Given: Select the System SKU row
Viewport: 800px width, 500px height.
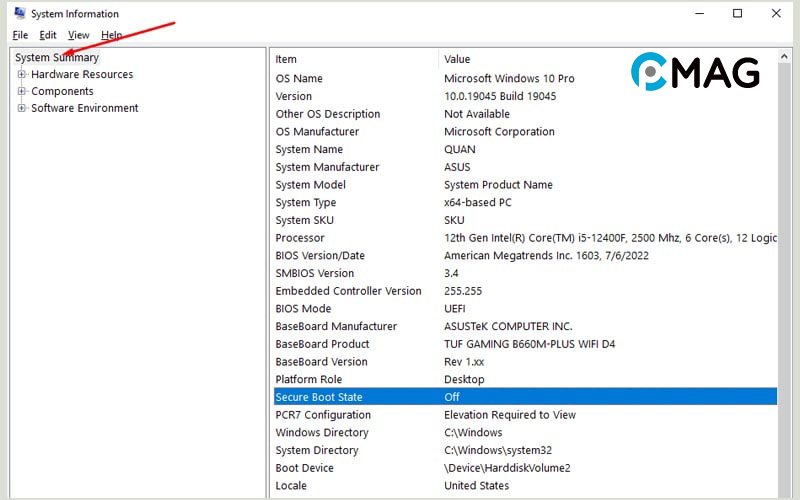Looking at the screenshot, I should [x=526, y=220].
